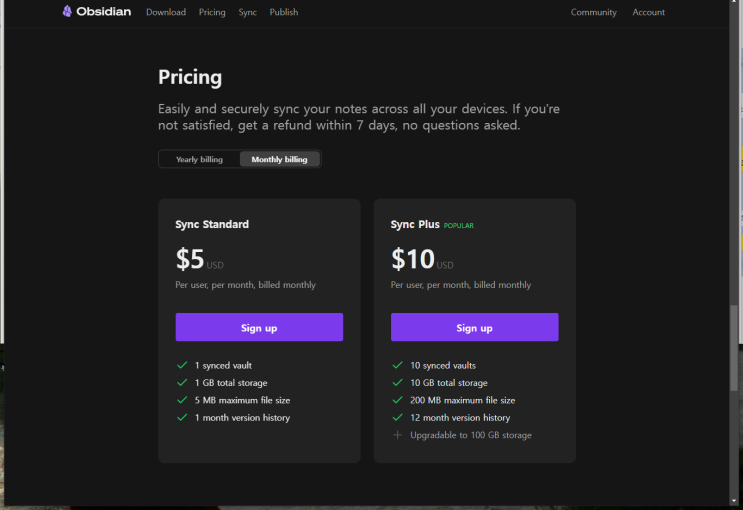Open the Publish navigation item
Screen dimensions: 743x510
click(284, 12)
